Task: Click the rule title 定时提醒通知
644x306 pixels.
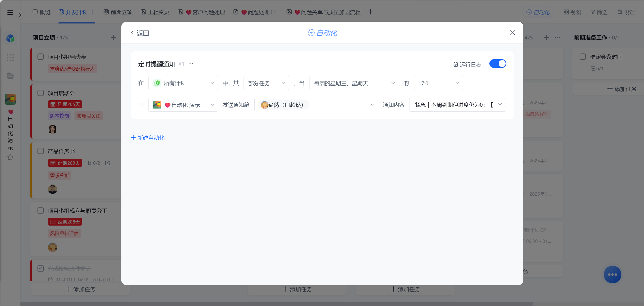Action: tap(157, 64)
